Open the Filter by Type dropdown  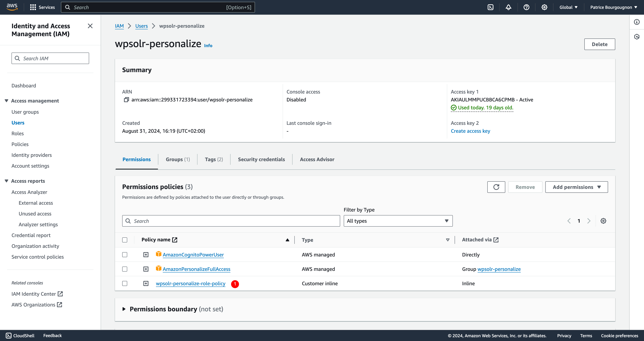click(398, 221)
